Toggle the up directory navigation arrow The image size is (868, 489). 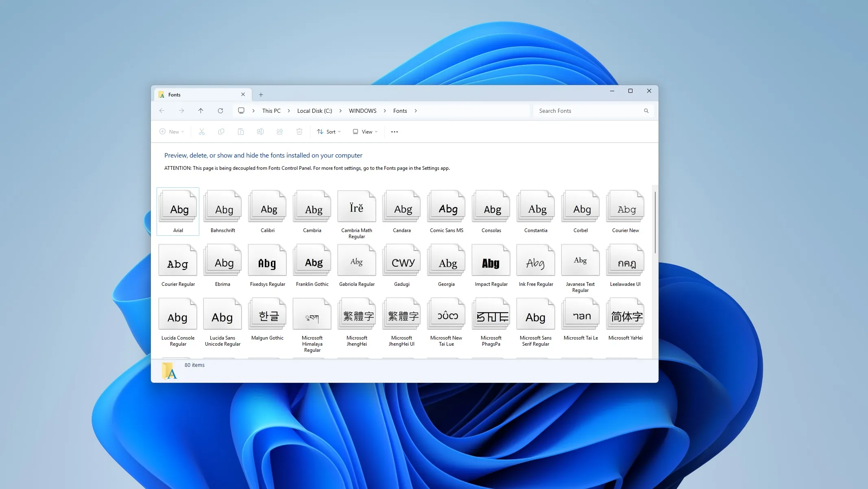(201, 110)
